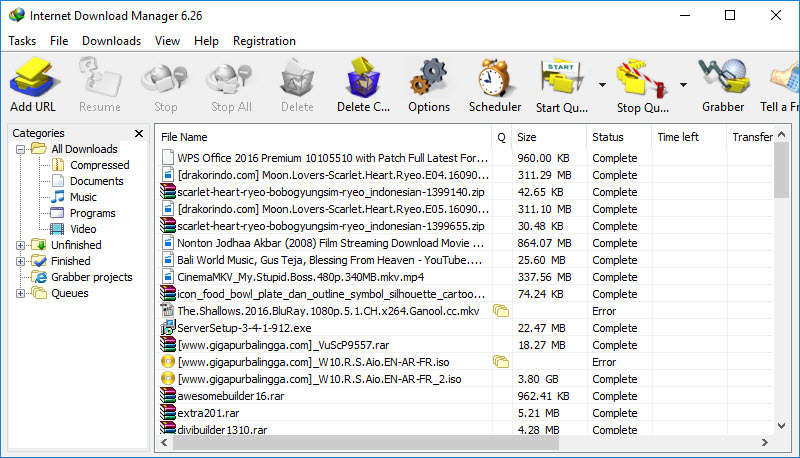The image size is (800, 458).
Task: Select the Video category
Action: point(83,229)
